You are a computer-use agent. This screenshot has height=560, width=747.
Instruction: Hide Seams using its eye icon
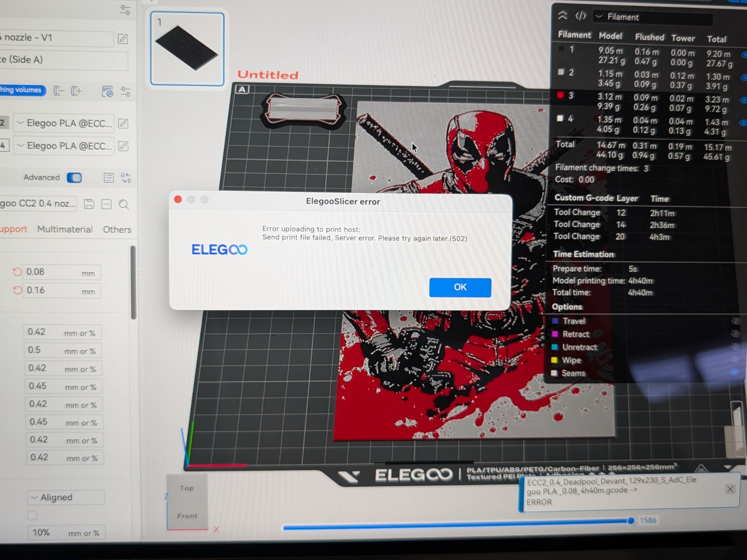tap(734, 372)
